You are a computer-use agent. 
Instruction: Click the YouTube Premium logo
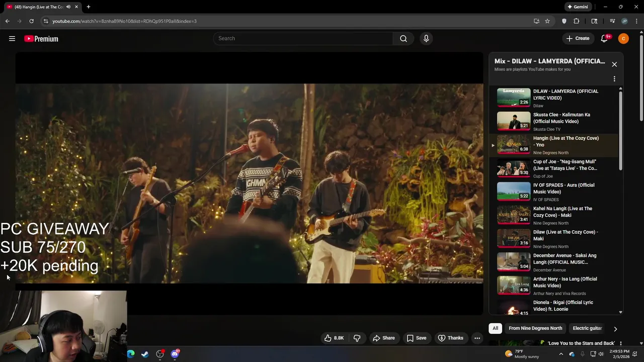(41, 39)
